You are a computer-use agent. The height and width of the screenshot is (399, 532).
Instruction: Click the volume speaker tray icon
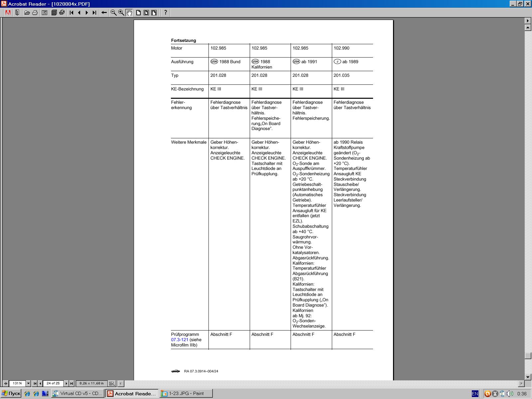[x=509, y=394]
